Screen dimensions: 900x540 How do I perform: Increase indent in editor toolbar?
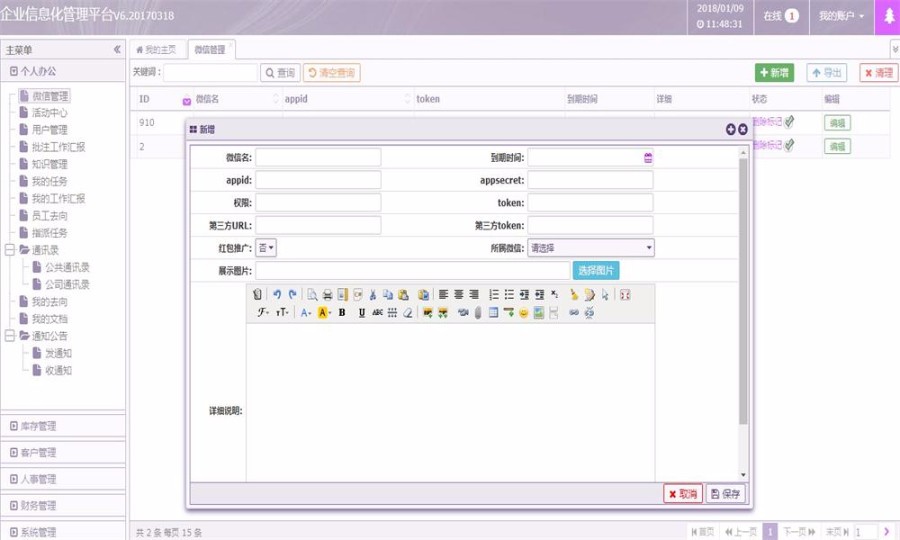click(524, 295)
